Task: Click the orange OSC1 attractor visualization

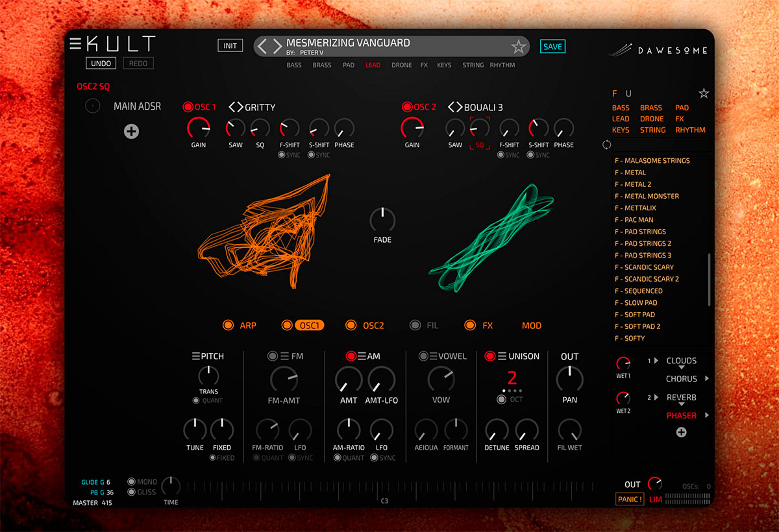Action: pos(263,230)
